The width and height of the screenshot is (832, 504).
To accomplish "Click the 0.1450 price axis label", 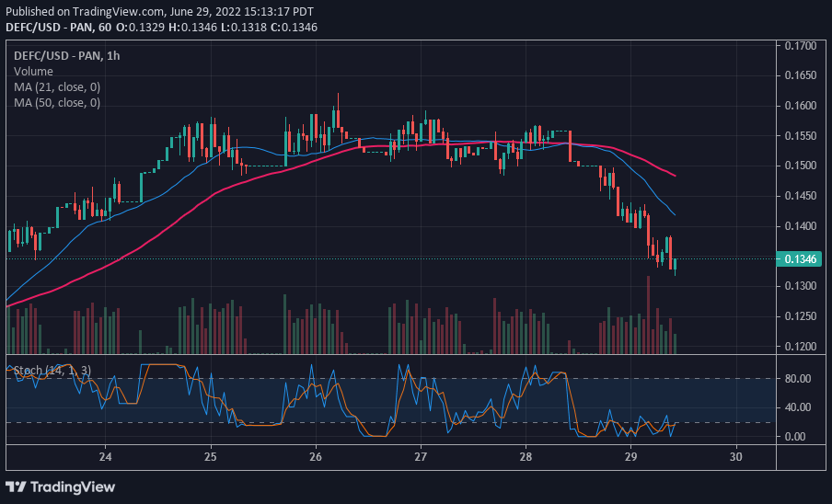I will tap(801, 196).
